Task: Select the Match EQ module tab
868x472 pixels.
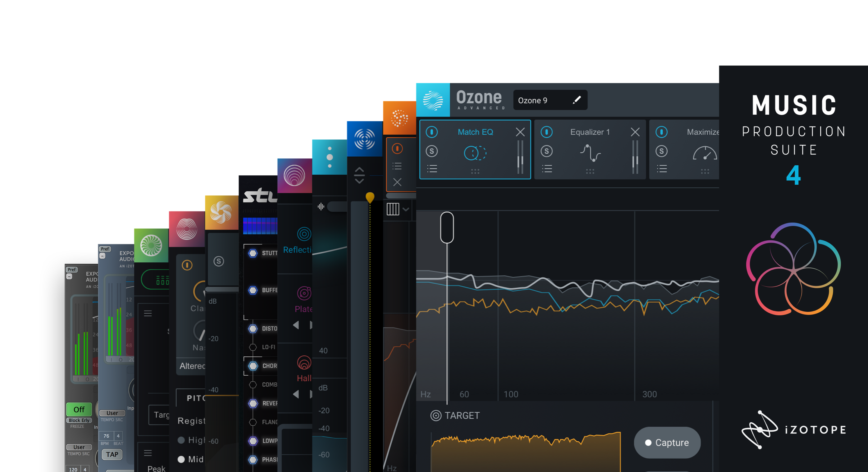Action: 475,132
